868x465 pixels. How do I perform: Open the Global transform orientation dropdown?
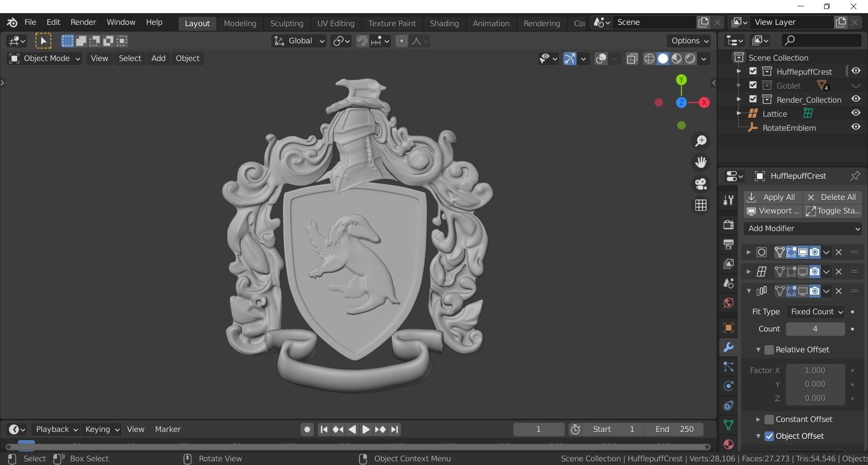298,41
